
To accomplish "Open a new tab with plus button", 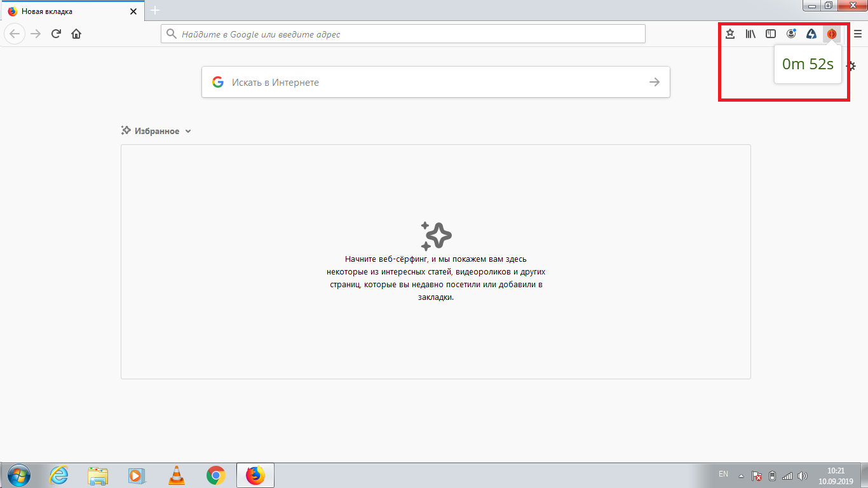I will [155, 11].
